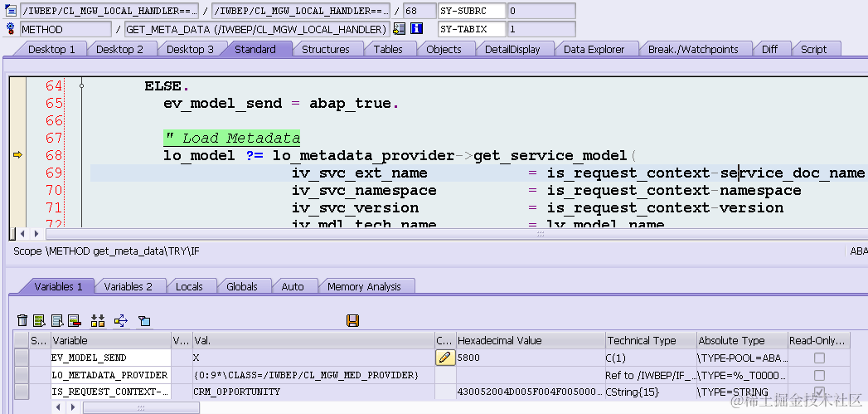Open the Memory Analysis tab
Image resolution: width=868 pixels, height=414 pixels.
point(364,286)
